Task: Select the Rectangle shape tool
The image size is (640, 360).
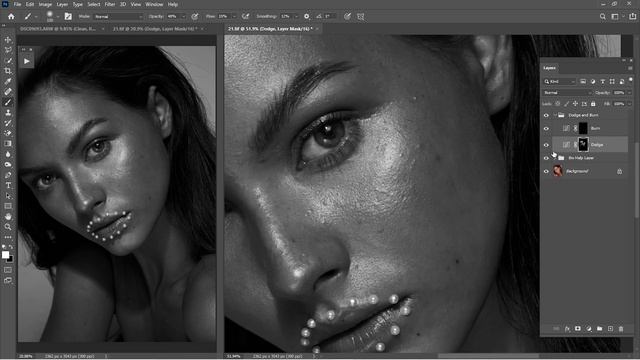Action: pyautogui.click(x=8, y=206)
